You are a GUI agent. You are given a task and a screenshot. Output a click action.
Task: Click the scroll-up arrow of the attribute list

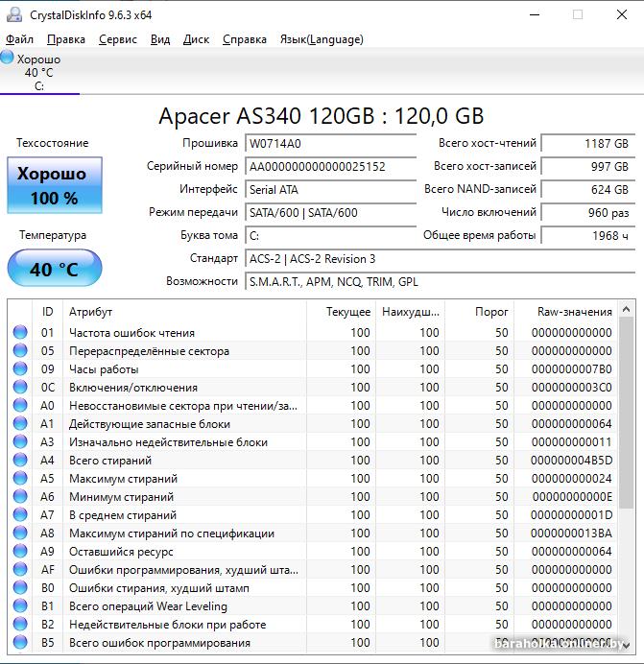[x=626, y=310]
